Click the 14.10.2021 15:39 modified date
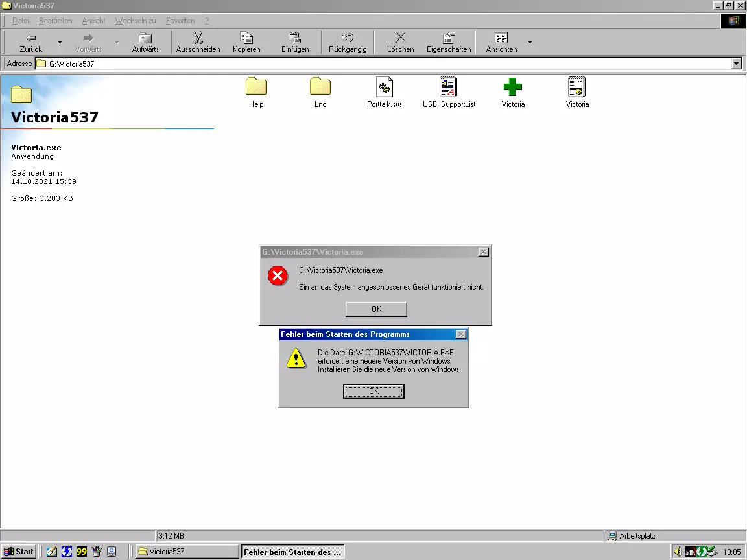Viewport: 747px width, 560px height. click(43, 181)
